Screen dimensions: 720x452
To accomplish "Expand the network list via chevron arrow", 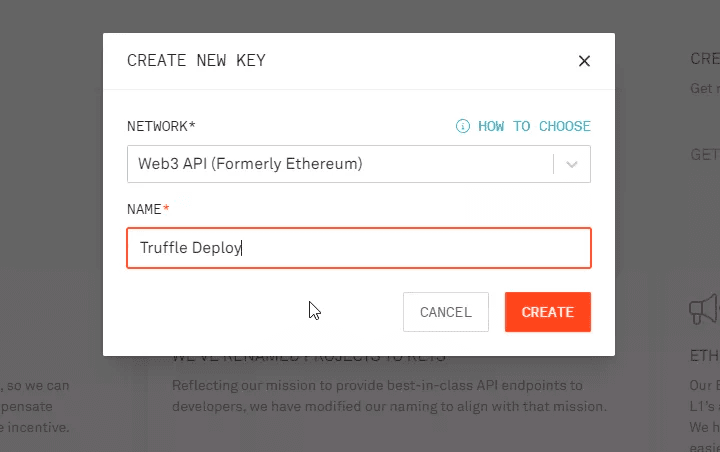I will click(x=572, y=164).
